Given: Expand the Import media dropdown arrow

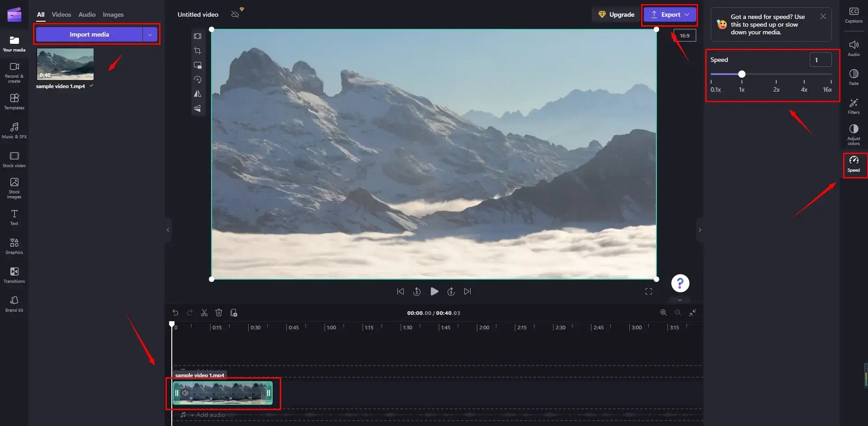Looking at the screenshot, I should 150,34.
